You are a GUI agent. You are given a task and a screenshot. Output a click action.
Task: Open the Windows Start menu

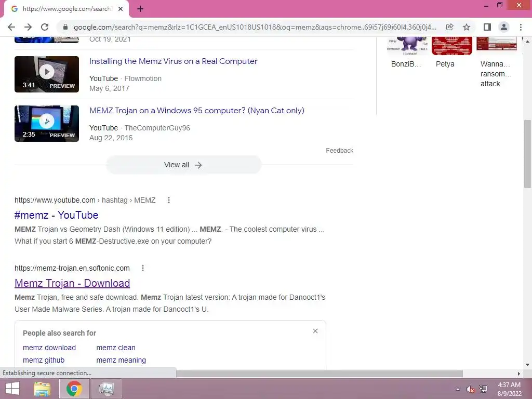click(12, 389)
